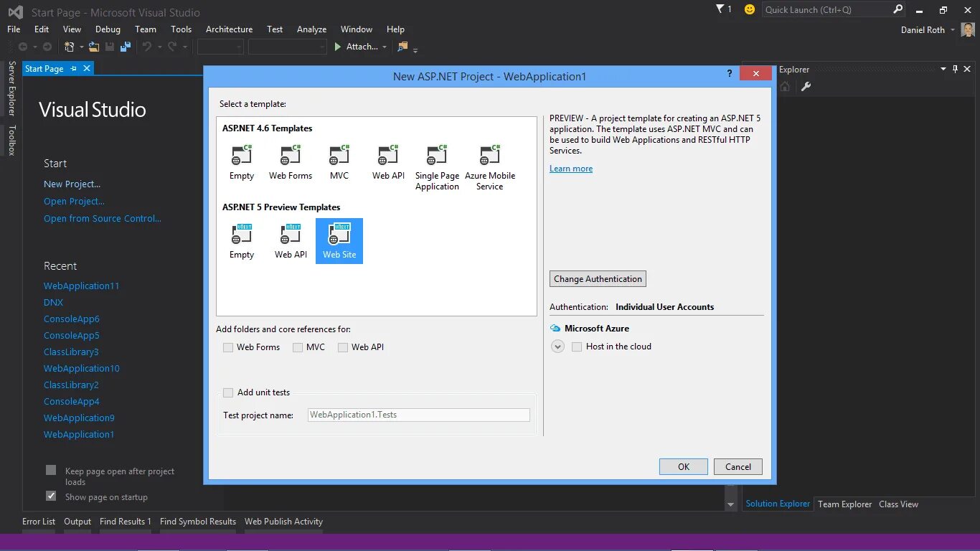Check the MVC references checkbox
Image resolution: width=980 pixels, height=551 pixels.
tap(298, 347)
